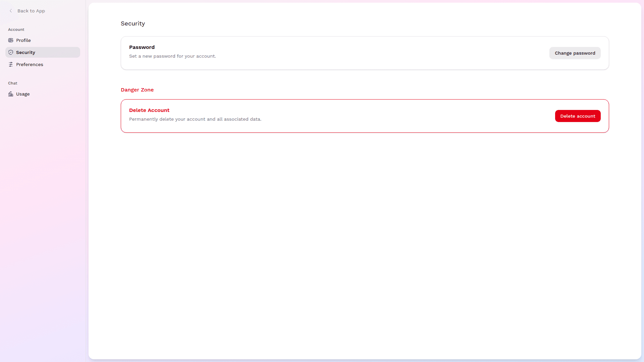Select the Security sidebar item
The height and width of the screenshot is (362, 644).
point(25,52)
